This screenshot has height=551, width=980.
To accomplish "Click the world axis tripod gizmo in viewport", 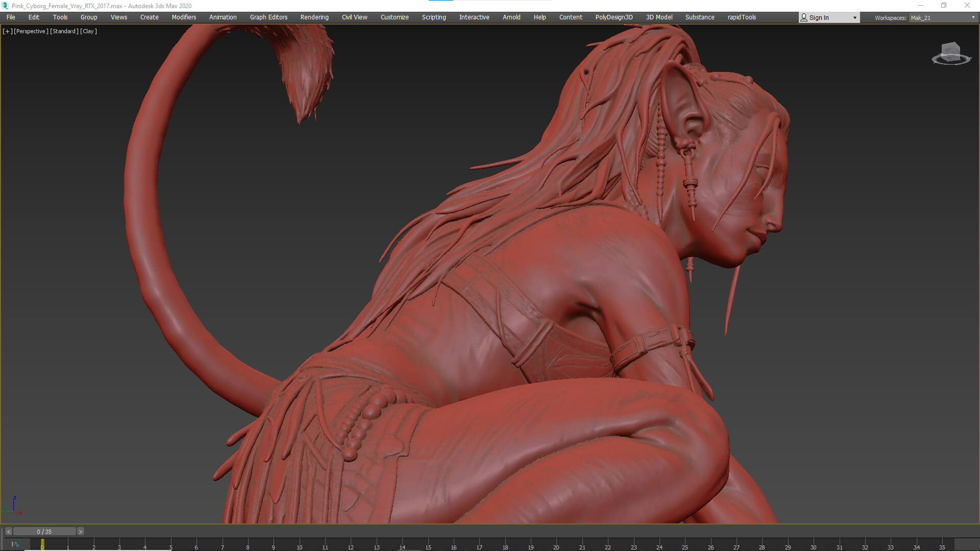I will click(x=13, y=505).
